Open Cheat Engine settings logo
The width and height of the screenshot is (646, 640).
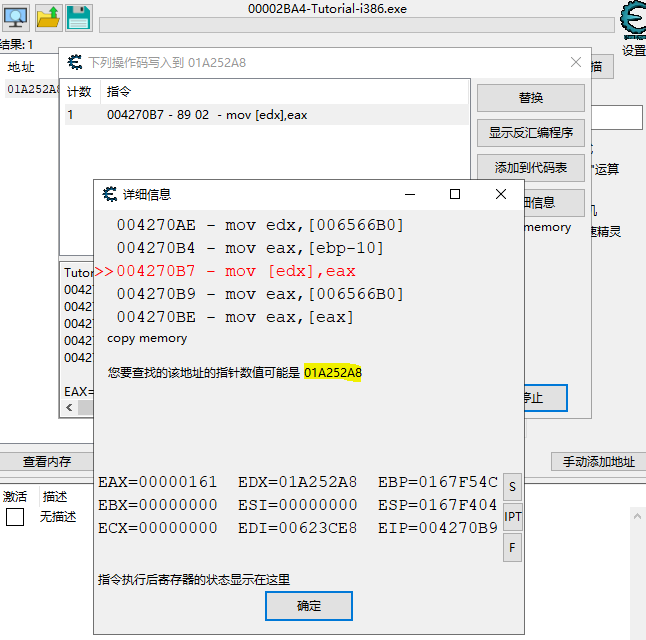(633, 19)
